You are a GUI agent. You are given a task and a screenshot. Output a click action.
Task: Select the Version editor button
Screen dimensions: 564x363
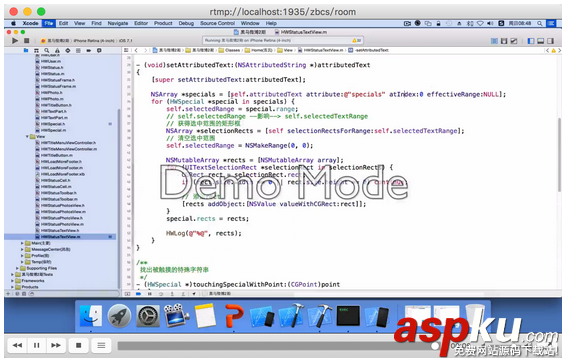coord(514,41)
